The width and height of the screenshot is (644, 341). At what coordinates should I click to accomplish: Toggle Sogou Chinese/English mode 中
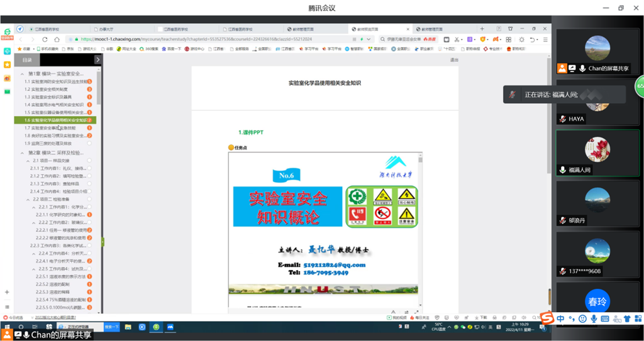tap(560, 318)
